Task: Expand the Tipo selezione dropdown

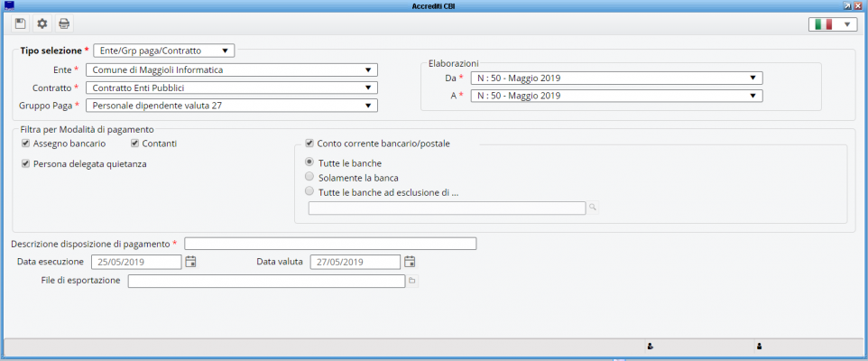Action: pyautogui.click(x=164, y=51)
